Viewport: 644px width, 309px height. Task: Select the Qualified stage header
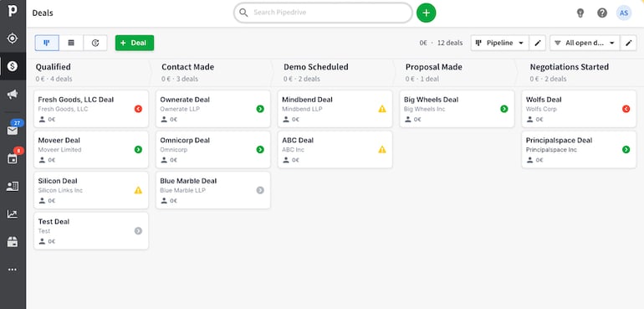pyautogui.click(x=53, y=67)
